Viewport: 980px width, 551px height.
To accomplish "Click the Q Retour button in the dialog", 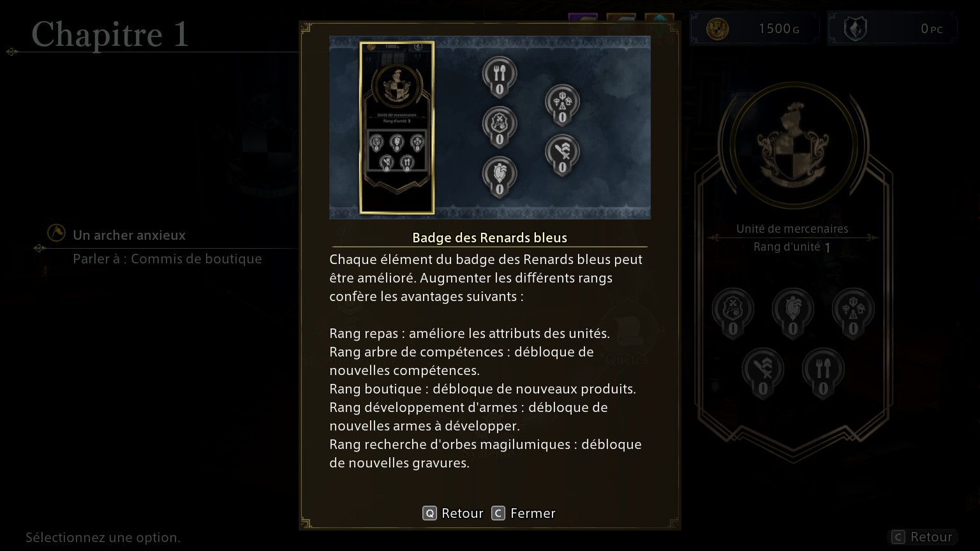I will coord(453,513).
